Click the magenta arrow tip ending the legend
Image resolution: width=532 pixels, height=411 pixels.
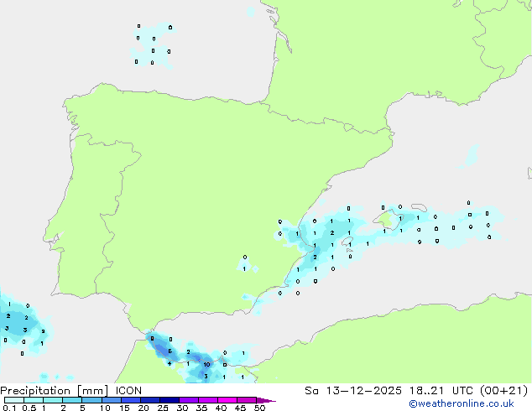(272, 401)
